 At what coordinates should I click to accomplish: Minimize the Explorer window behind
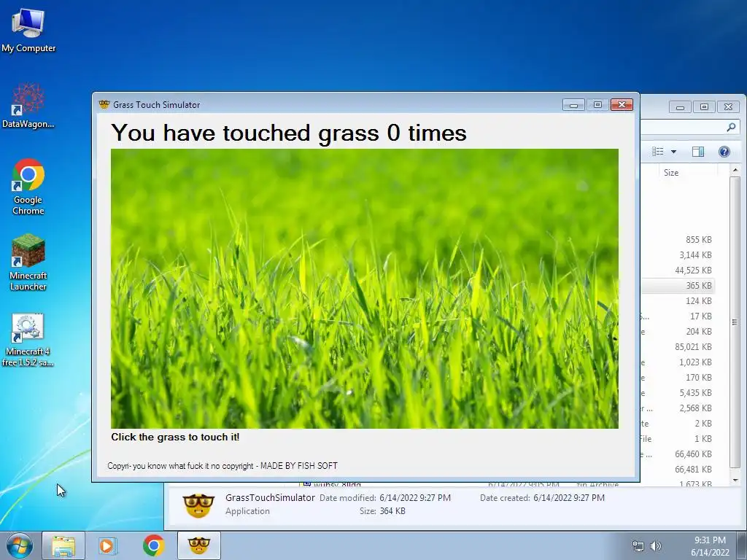coord(680,106)
